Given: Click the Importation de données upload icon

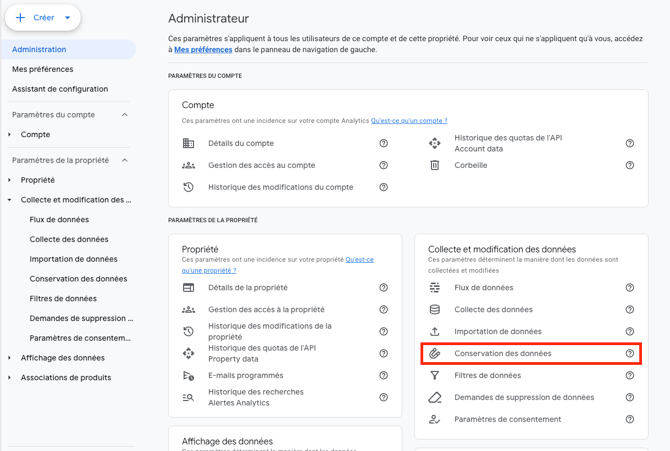Looking at the screenshot, I should point(434,332).
